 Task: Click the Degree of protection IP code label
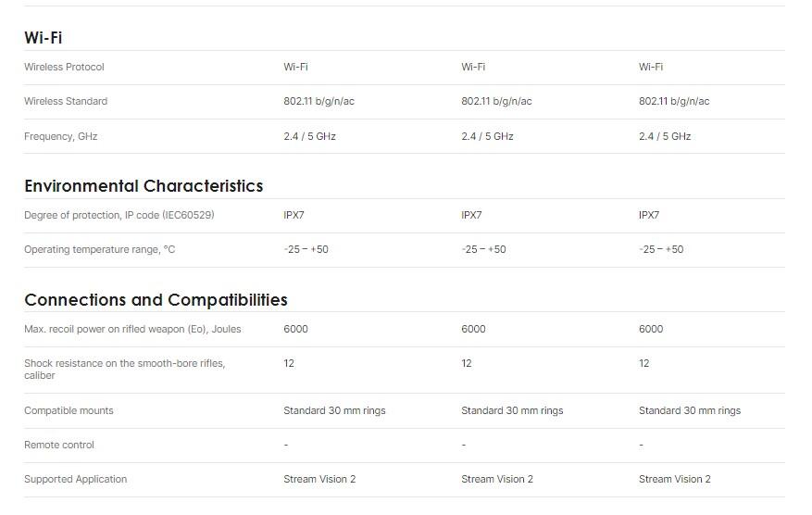tap(119, 215)
